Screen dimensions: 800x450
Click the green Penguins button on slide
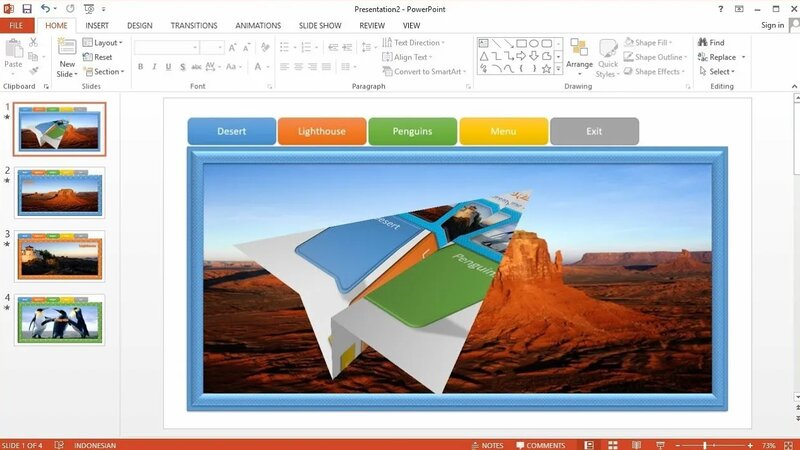click(412, 131)
